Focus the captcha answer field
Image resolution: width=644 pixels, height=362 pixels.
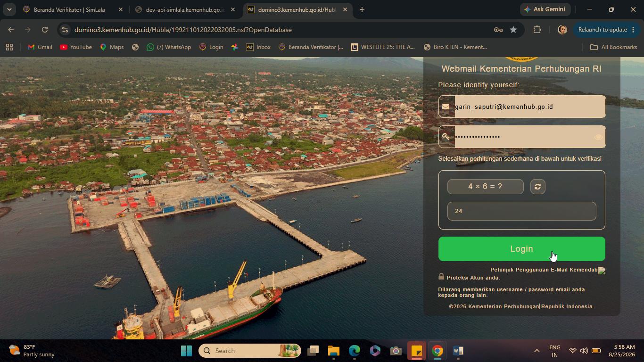521,211
